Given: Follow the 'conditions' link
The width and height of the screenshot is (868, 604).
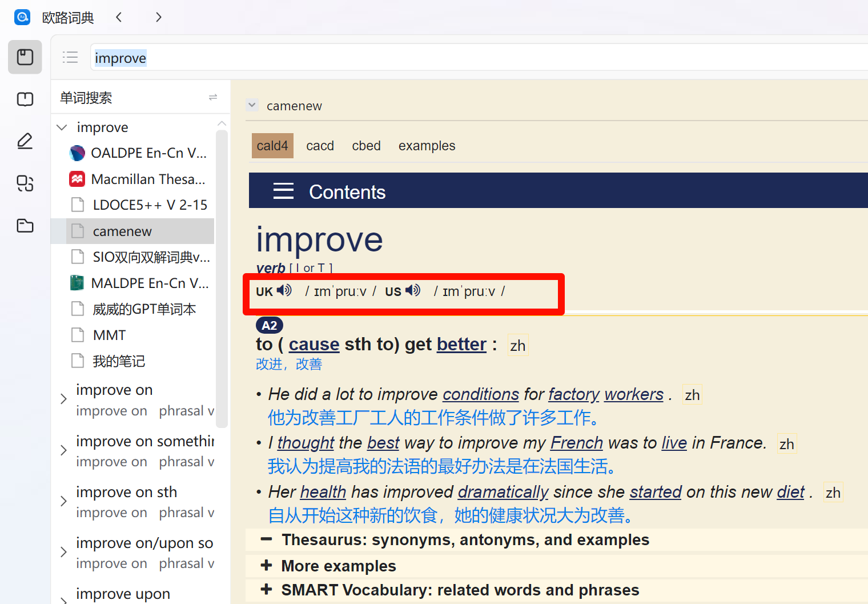Looking at the screenshot, I should (x=481, y=394).
